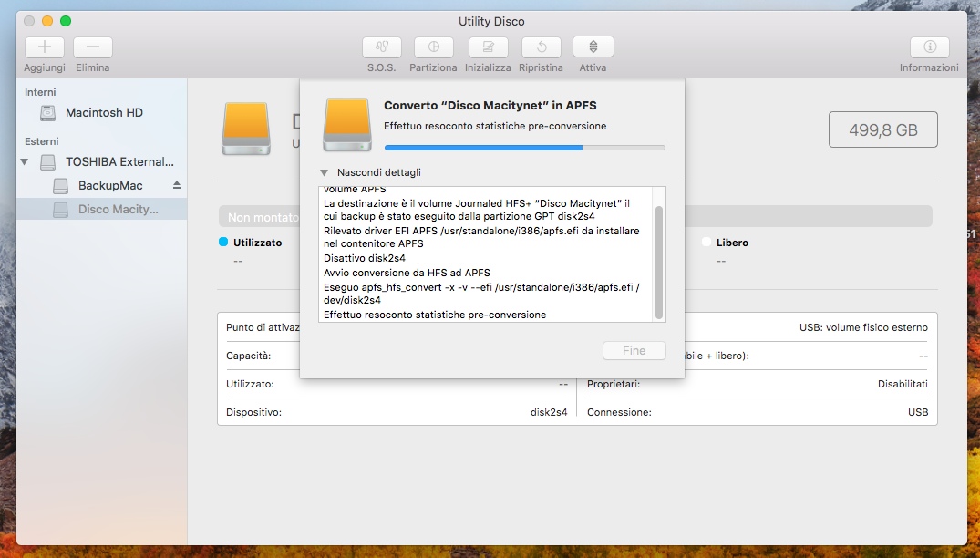Screen dimensions: 980x558
Task: Select the BackupMac volume
Action: coord(109,186)
